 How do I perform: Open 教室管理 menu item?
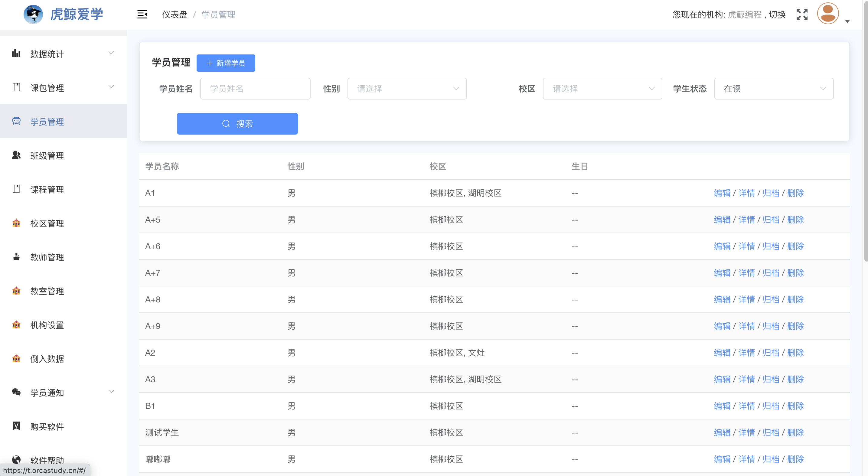click(63, 291)
